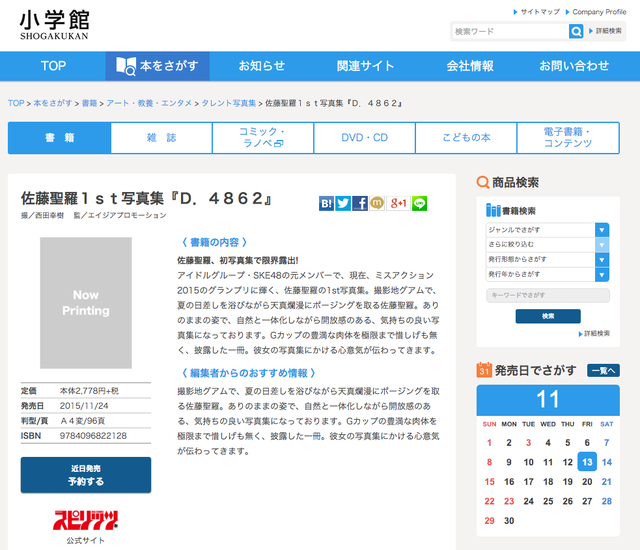Select calendar date 1
This screenshot has height=550, width=640.
click(x=489, y=443)
